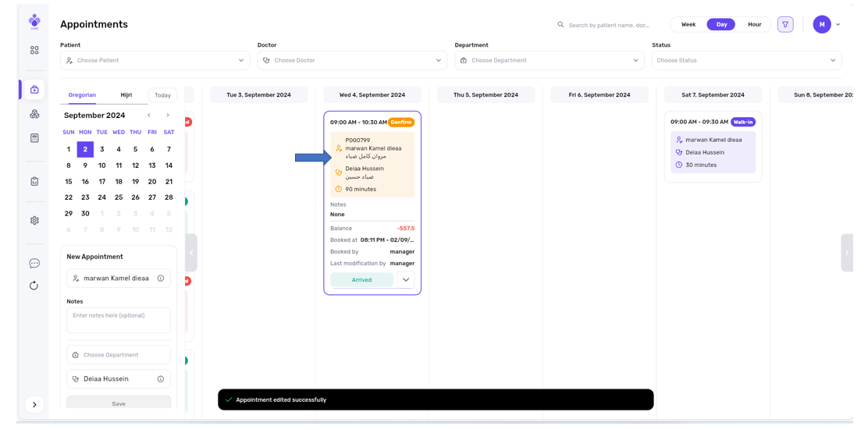Click info icon beside marwan Kamel dieaa
The height and width of the screenshot is (430, 868).
161,279
